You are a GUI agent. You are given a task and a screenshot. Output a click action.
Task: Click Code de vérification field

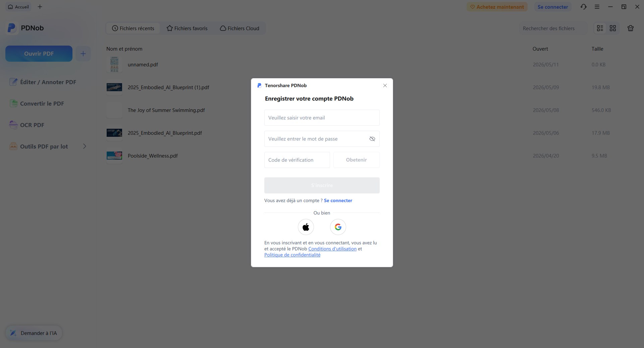(x=297, y=160)
